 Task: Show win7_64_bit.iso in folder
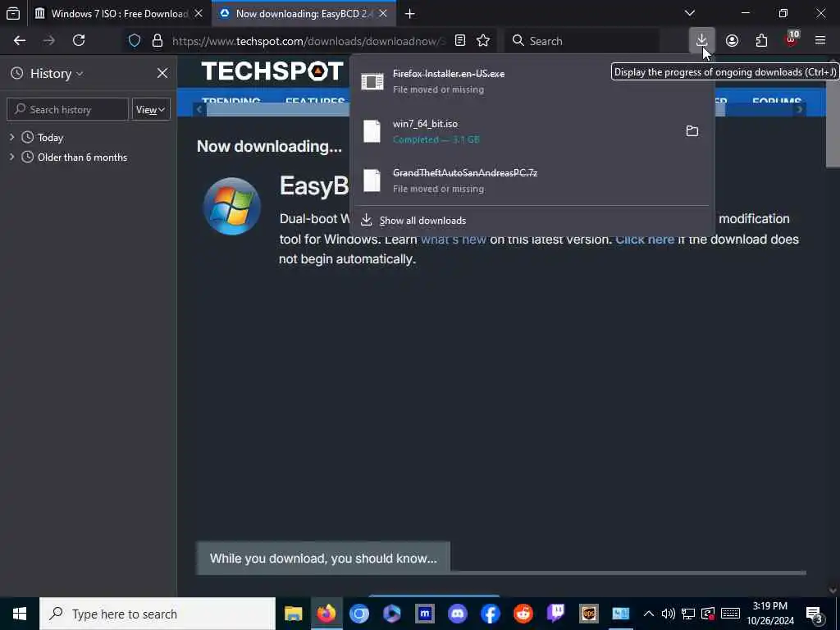pyautogui.click(x=692, y=130)
